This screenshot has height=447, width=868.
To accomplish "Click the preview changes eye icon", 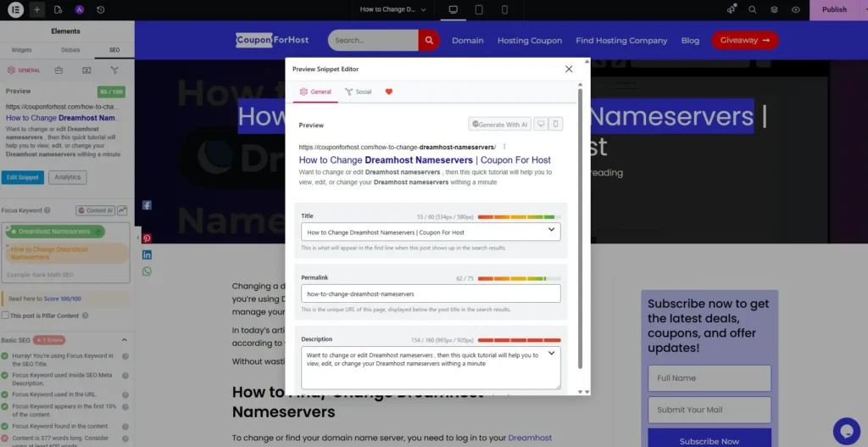I will coord(795,9).
